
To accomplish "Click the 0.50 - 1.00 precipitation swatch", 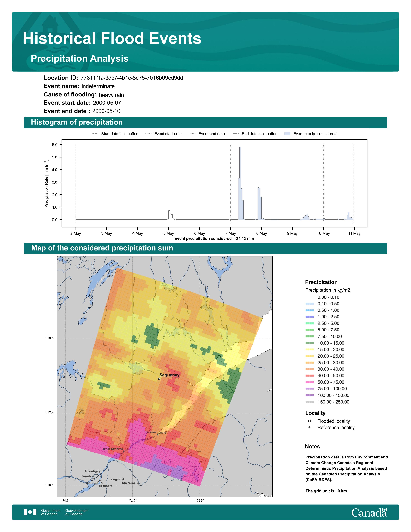I will pyautogui.click(x=310, y=310).
